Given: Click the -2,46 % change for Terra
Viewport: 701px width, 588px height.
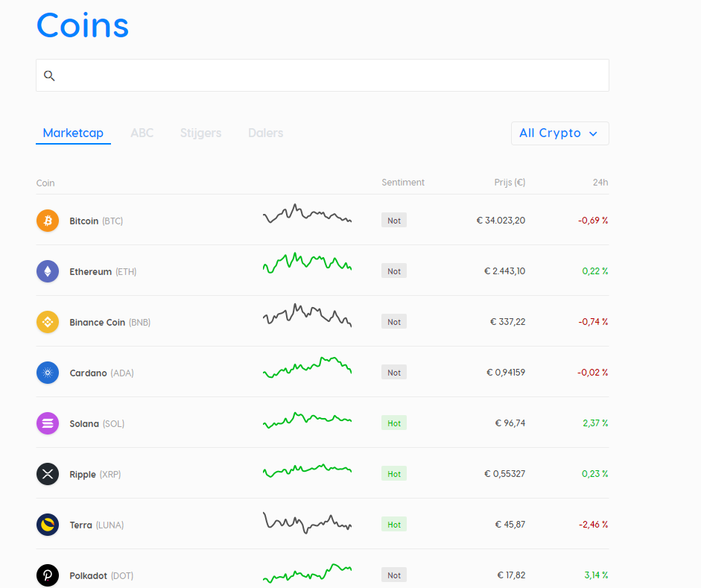Looking at the screenshot, I should point(593,524).
